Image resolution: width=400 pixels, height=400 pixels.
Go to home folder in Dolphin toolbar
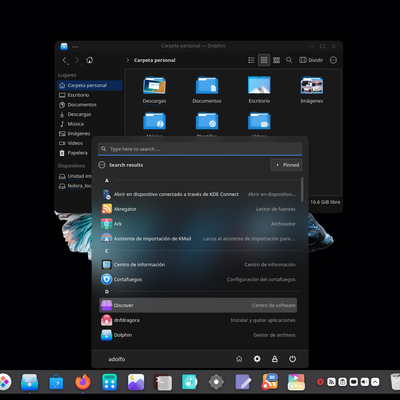coord(90,60)
